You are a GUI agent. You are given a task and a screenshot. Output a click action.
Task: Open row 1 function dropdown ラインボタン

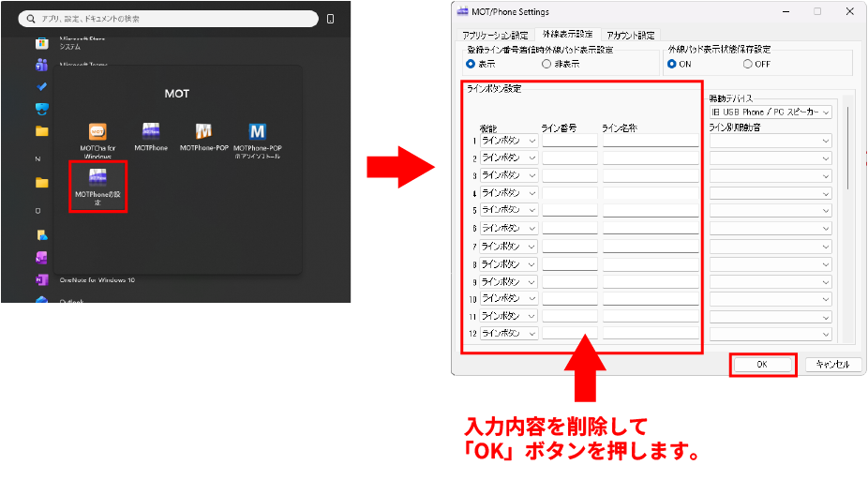pyautogui.click(x=509, y=142)
